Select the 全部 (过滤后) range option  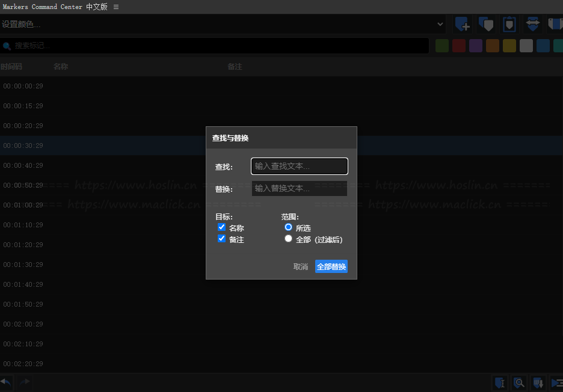point(288,239)
